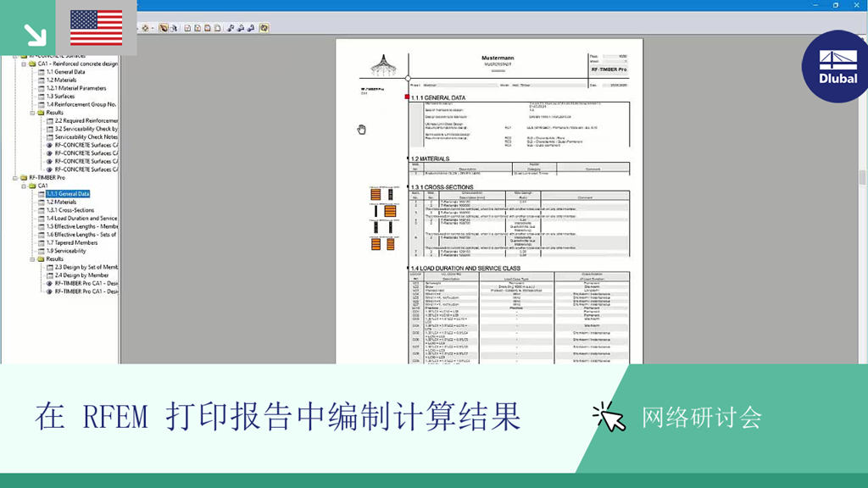Collapse the CA1 - Reinforced concrete design node
868x488 pixels.
tap(24, 64)
